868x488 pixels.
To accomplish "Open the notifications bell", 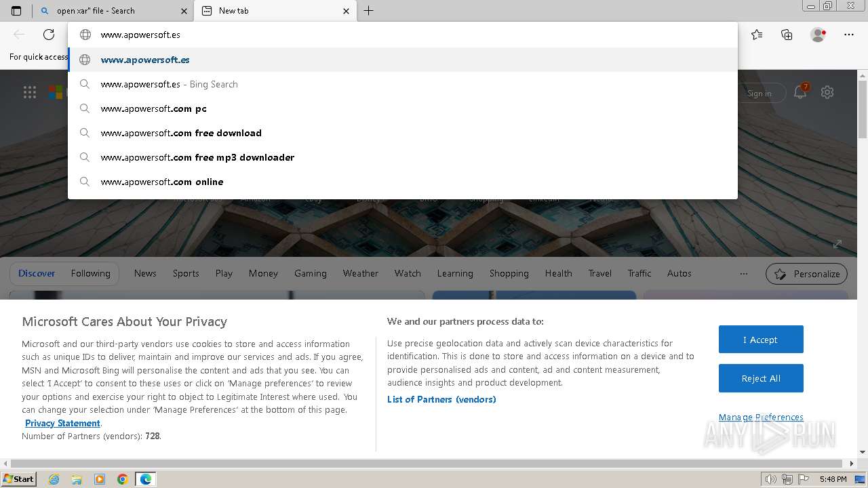I will coord(800,92).
